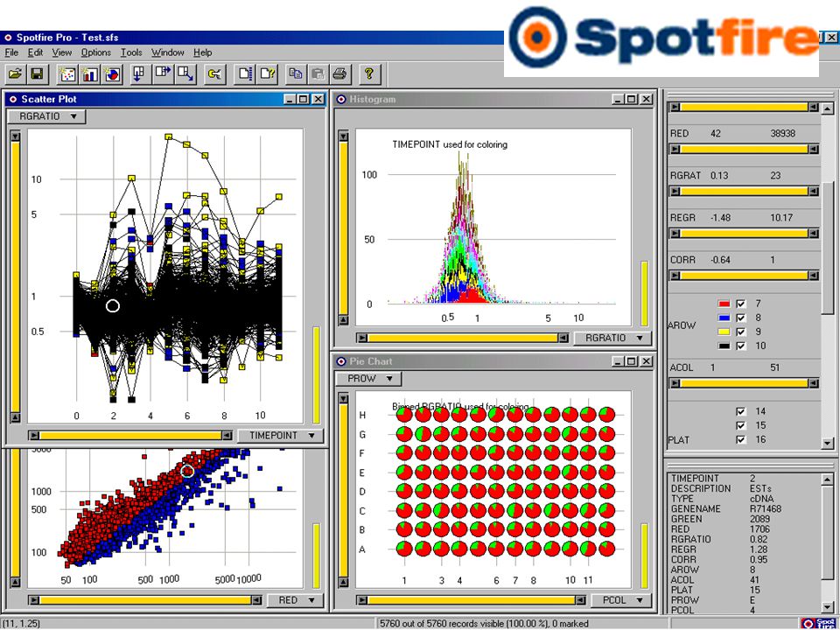
Task: Toggle the AROW 10 checkbox
Action: click(741, 346)
